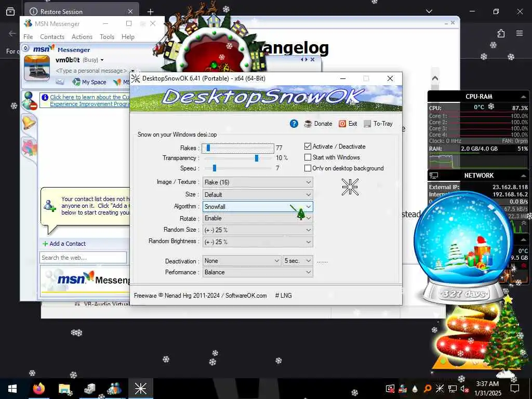
Task: Click the Experience Improvement Program link
Action: 89,101
